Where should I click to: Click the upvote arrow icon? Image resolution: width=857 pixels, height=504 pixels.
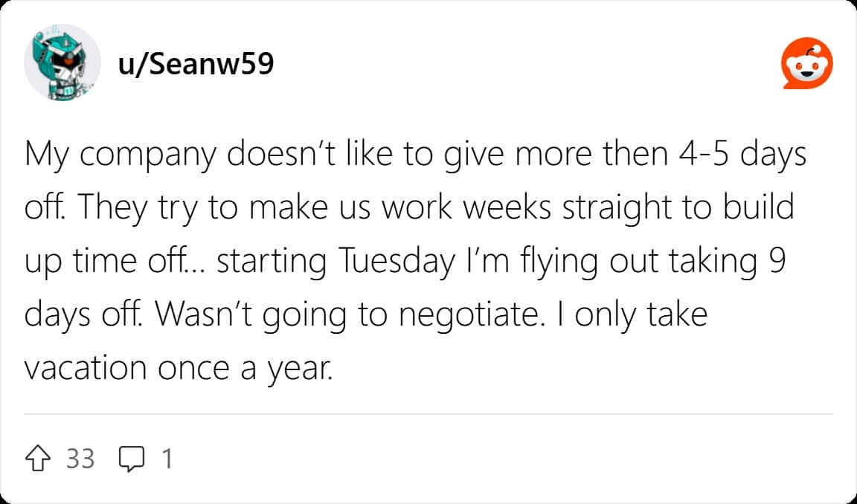[x=38, y=459]
